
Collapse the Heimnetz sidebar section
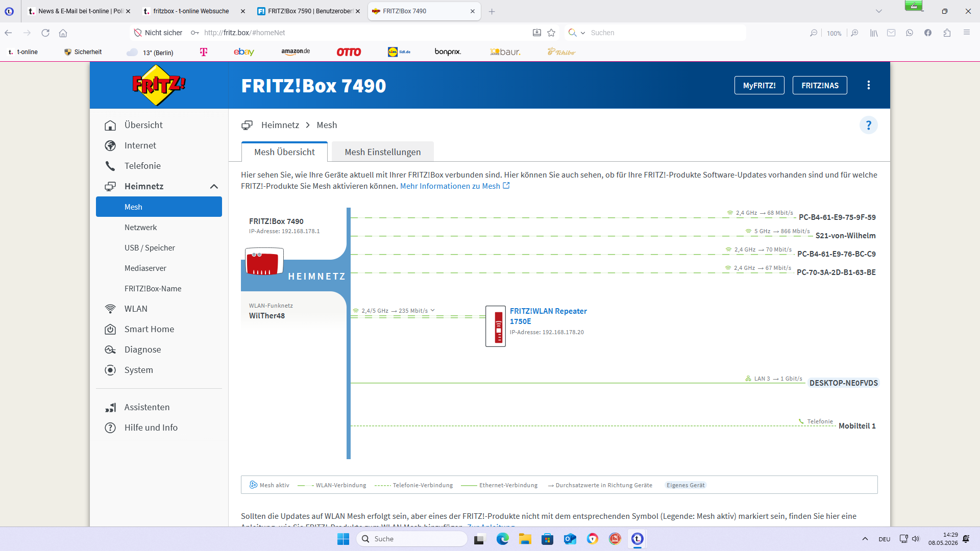coord(214,186)
